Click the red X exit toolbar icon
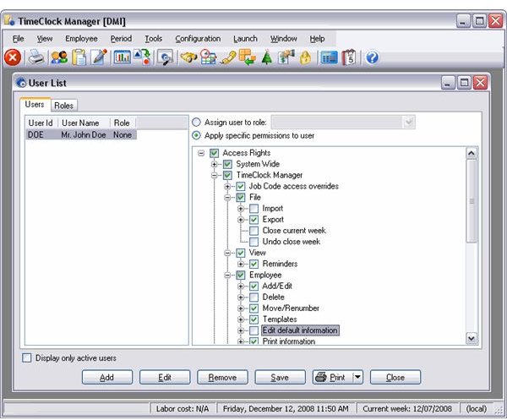This screenshot has width=507, height=420. coord(13,57)
